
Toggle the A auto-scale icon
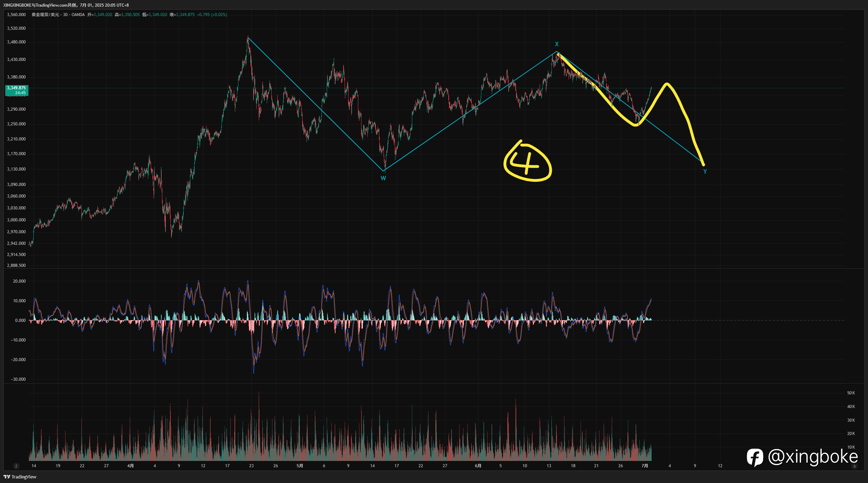click(x=855, y=466)
